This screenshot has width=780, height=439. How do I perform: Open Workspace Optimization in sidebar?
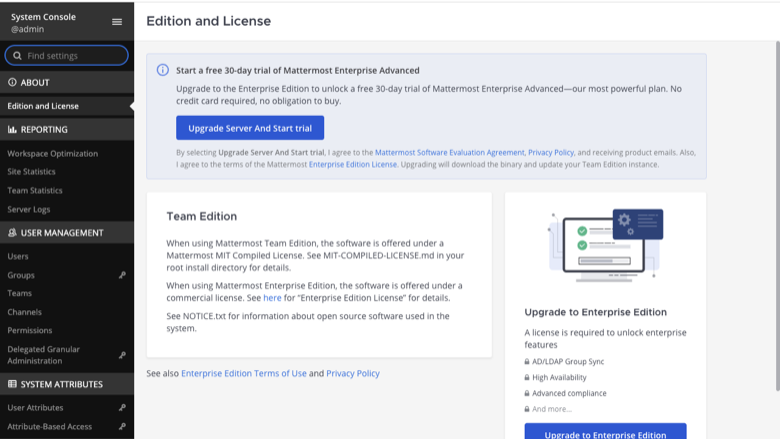(x=52, y=154)
